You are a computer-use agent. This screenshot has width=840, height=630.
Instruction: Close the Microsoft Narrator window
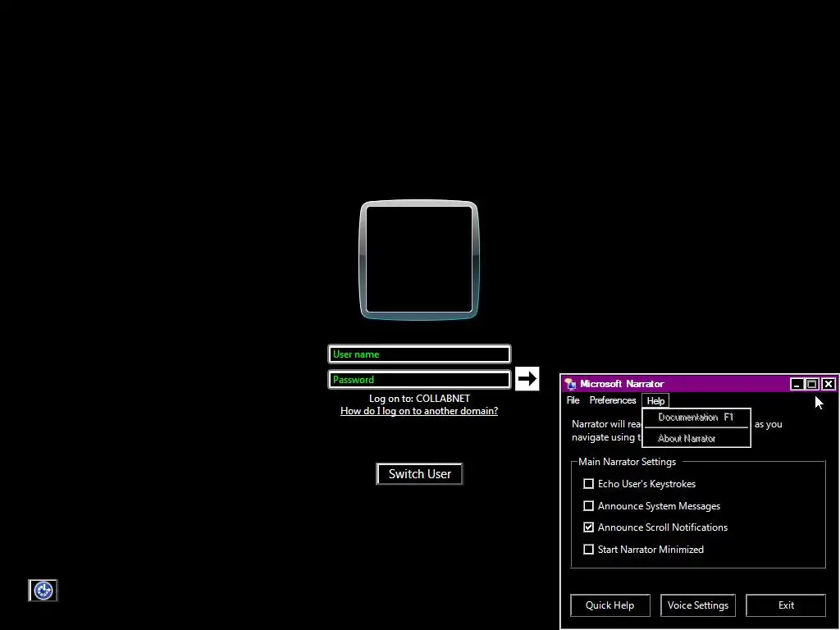[x=829, y=384]
